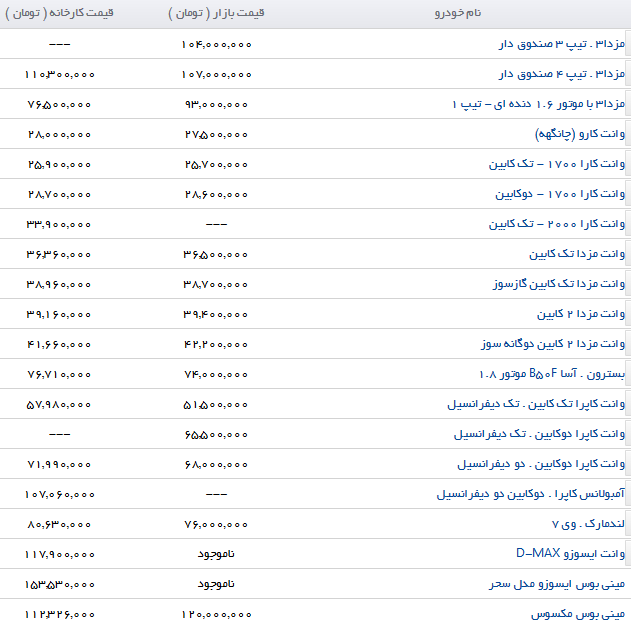Select factory price ۱۱۲,۳۲۶,۰۰۰
The image size is (631, 625).
[60, 615]
